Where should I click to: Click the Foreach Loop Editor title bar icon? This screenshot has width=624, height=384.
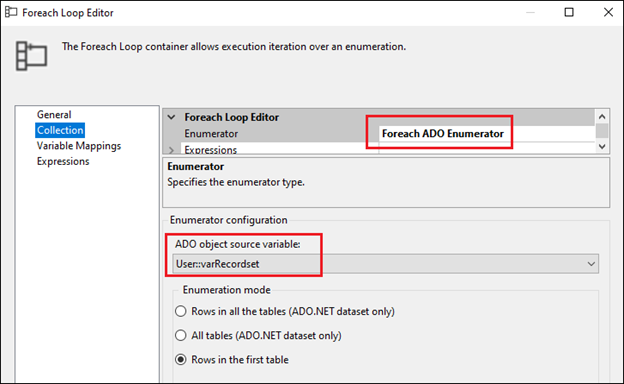11,12
